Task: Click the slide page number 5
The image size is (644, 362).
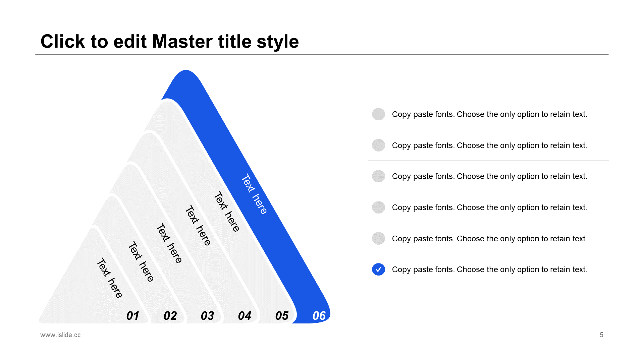Action: [x=601, y=335]
